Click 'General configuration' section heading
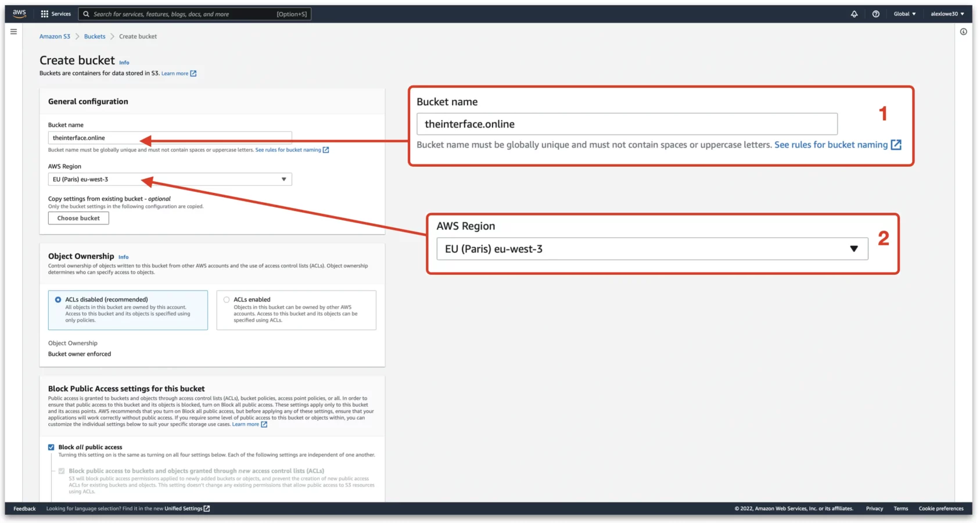 (88, 101)
